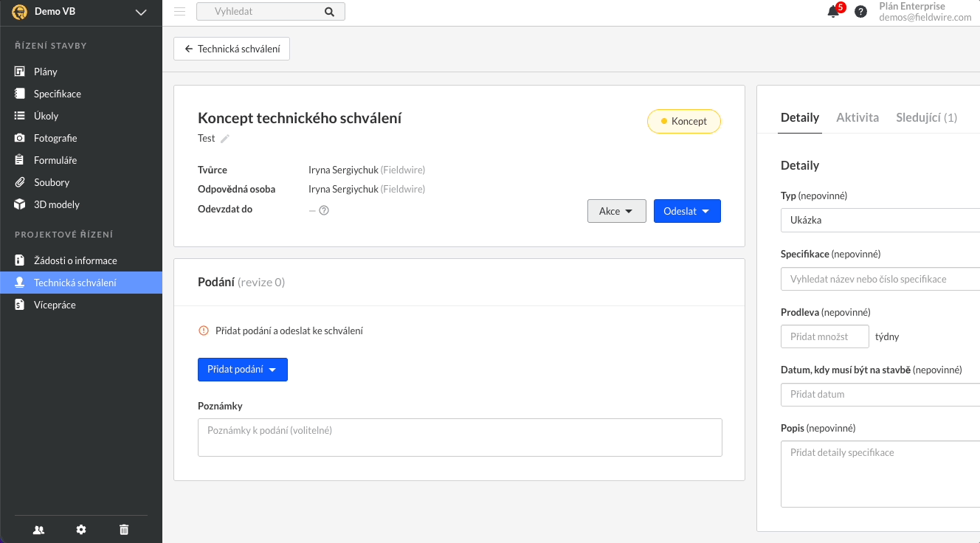This screenshot has width=980, height=543.
Task: Click the Specifikace search field
Action: [x=880, y=279]
